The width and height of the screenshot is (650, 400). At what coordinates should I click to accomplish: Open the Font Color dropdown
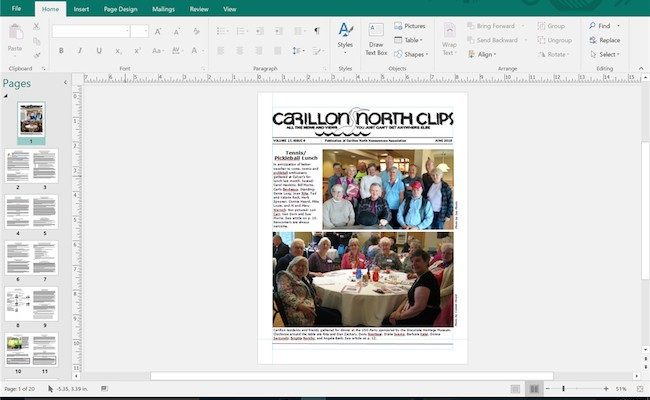point(196,51)
